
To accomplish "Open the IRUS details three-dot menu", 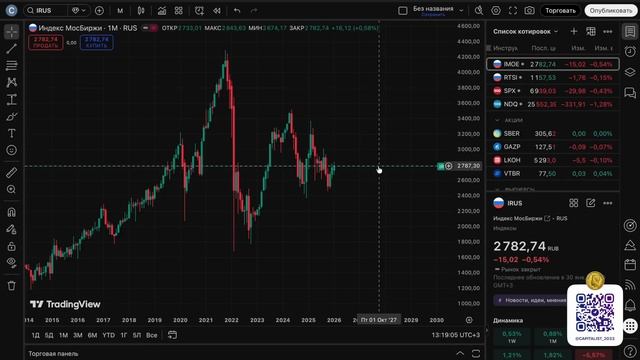I will pyautogui.click(x=608, y=203).
